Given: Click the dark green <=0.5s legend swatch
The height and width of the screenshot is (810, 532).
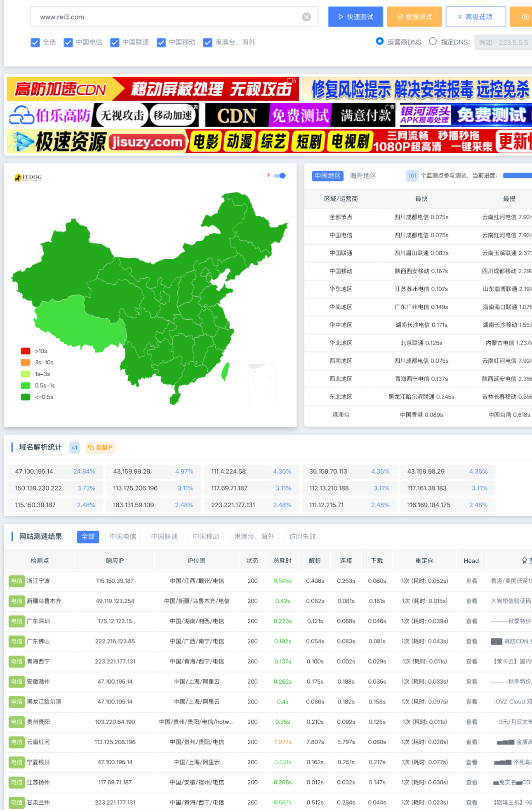Looking at the screenshot, I should point(26,397).
